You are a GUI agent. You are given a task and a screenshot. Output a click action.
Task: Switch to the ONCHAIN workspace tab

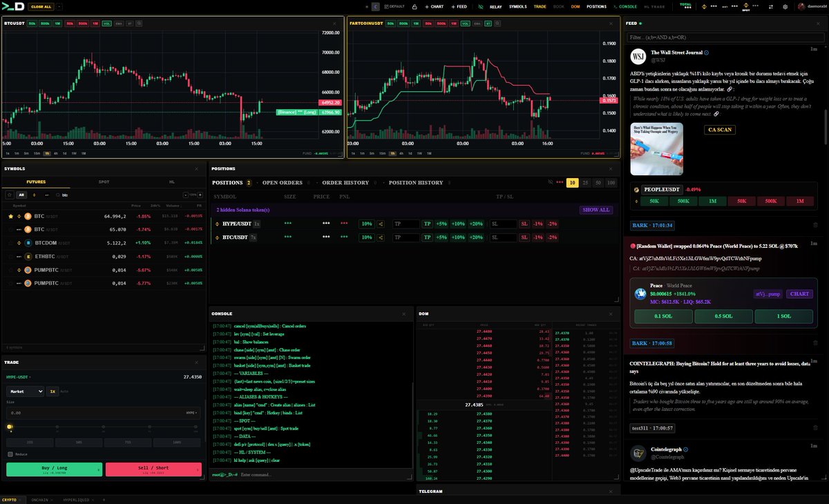point(41,499)
